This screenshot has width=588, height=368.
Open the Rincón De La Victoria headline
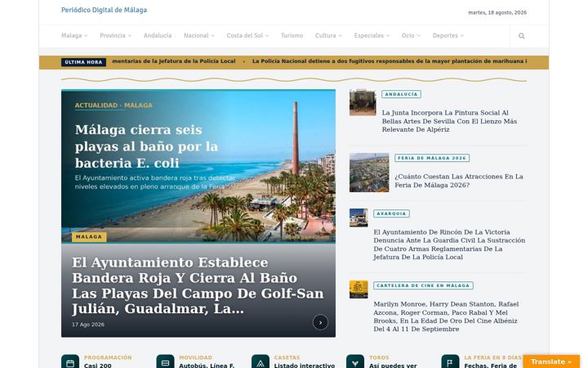click(449, 245)
